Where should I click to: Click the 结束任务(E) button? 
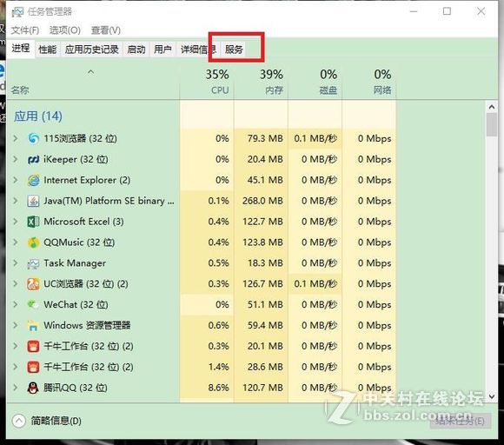461,421
